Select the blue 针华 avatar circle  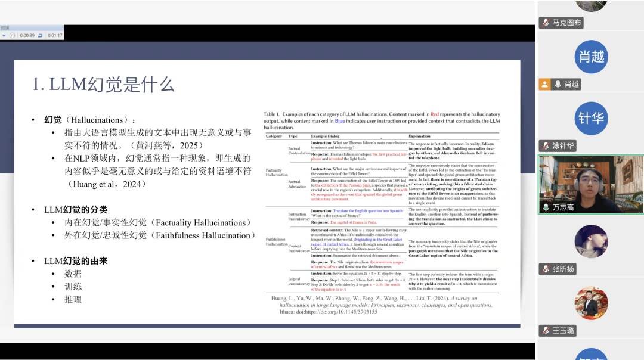tap(591, 118)
